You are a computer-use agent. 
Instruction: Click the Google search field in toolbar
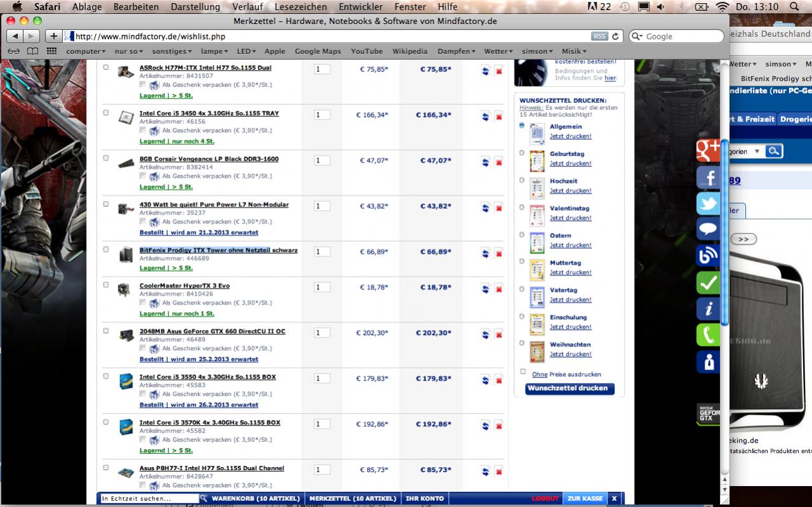click(676, 36)
